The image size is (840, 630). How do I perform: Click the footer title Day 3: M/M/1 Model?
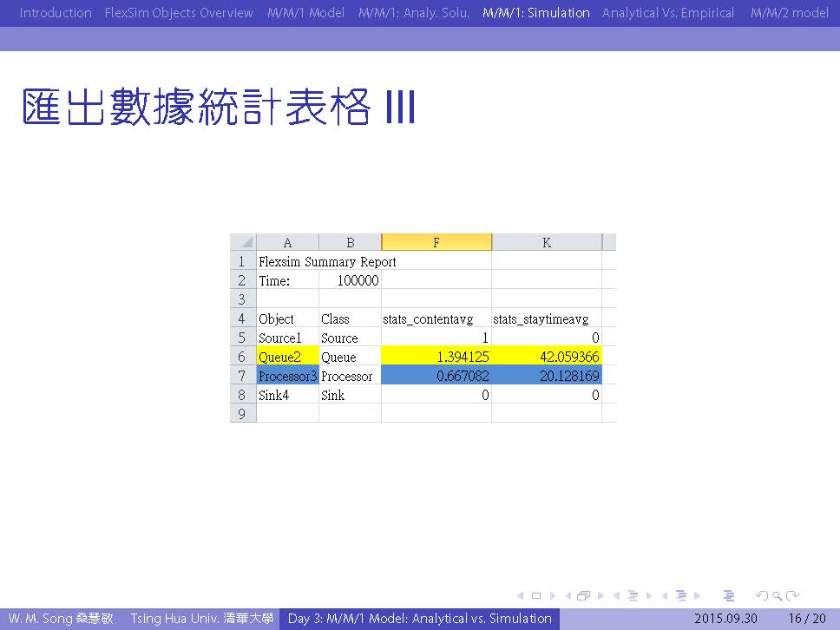[x=419, y=619]
